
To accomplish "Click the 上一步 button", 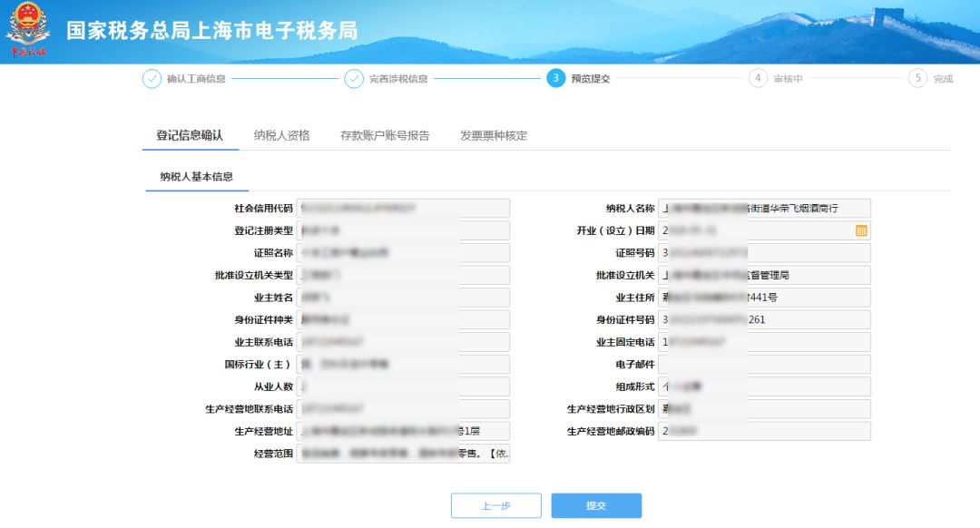I will coord(495,505).
